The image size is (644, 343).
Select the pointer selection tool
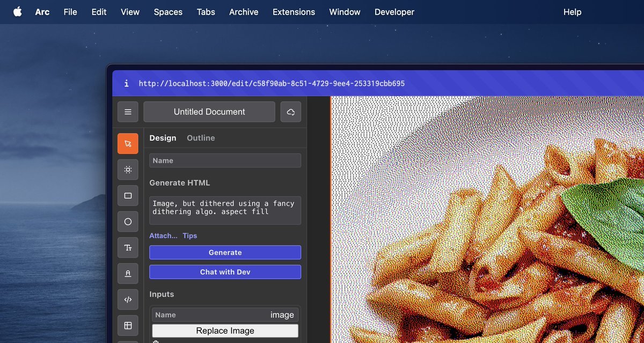128,143
